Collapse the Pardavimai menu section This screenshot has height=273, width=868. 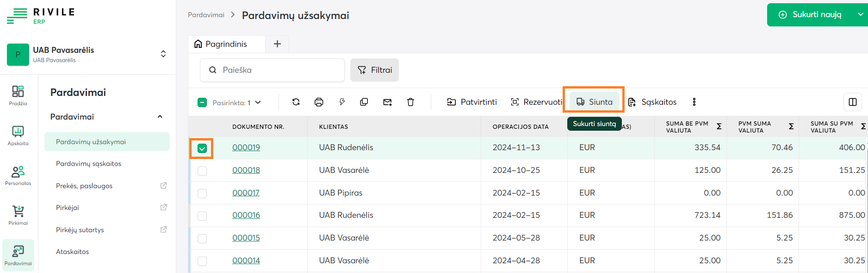(160, 117)
